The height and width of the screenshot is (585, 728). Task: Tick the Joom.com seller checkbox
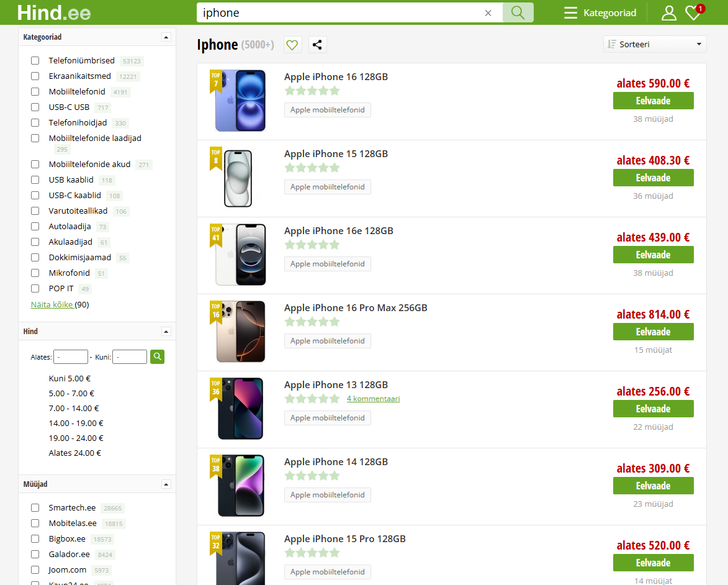click(x=35, y=569)
